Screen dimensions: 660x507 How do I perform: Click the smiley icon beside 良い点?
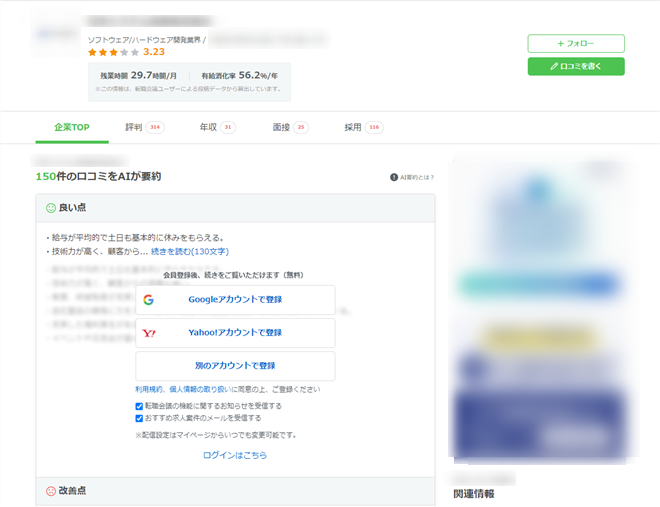51,208
